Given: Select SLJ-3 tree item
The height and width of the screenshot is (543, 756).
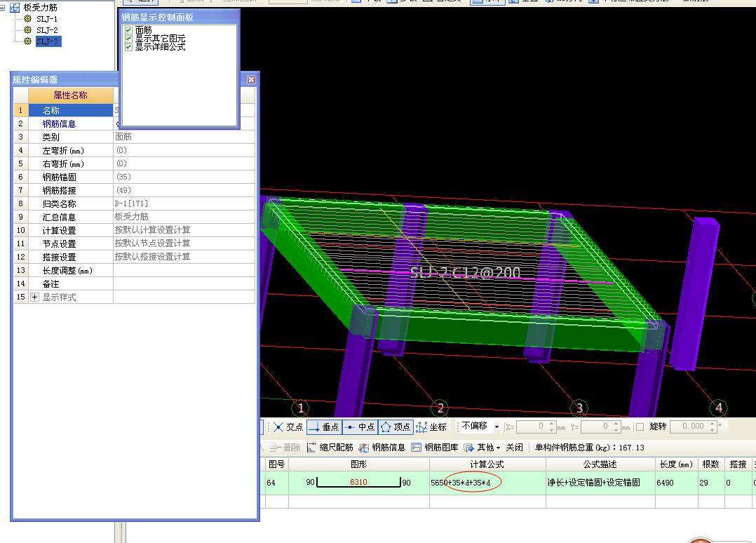Looking at the screenshot, I should (48, 41).
